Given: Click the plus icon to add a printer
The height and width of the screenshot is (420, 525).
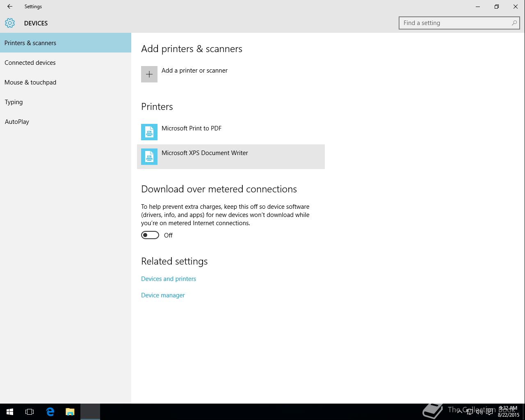Looking at the screenshot, I should pyautogui.click(x=149, y=74).
